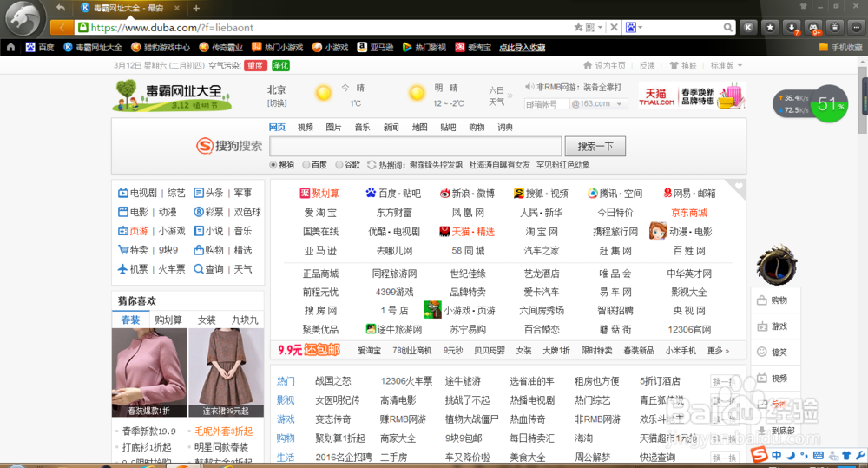
Task: Select the 搜狗 search engine radio
Action: (x=273, y=164)
